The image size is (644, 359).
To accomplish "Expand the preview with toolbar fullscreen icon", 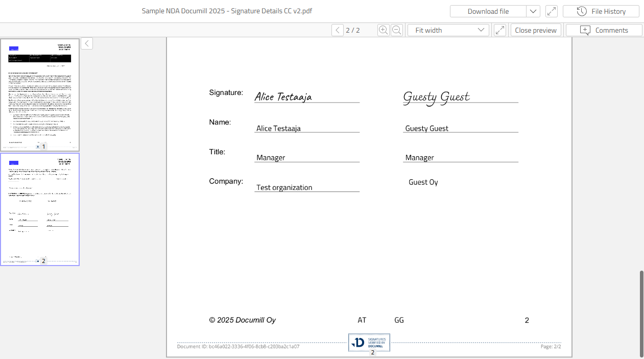I will point(500,30).
